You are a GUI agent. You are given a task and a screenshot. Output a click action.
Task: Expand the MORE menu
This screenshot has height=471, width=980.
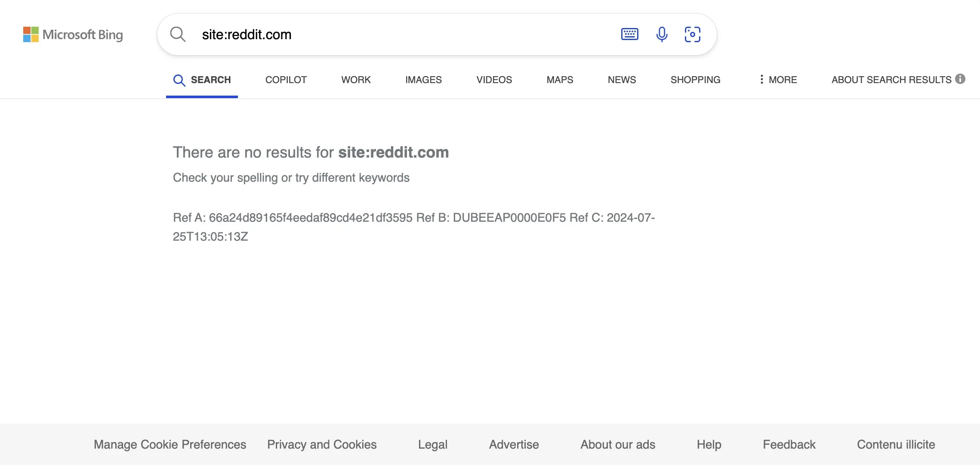[778, 80]
